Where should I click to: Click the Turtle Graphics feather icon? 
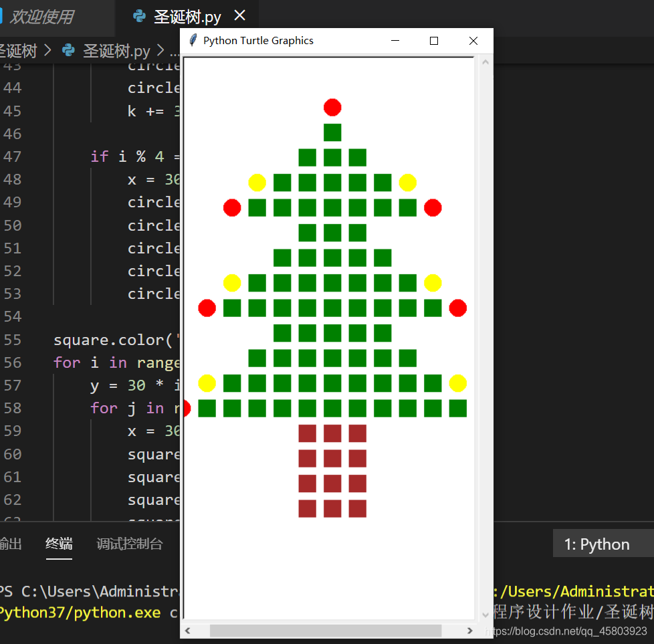193,40
